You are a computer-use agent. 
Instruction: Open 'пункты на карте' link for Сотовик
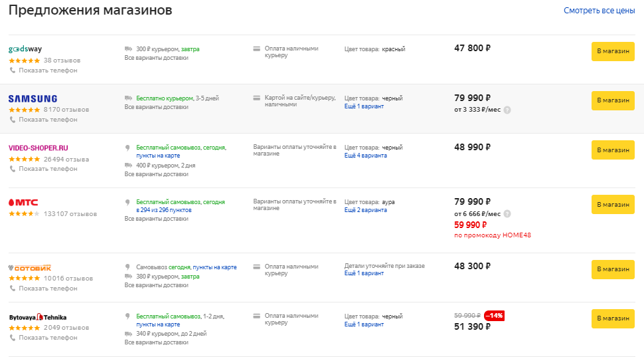coord(215,267)
